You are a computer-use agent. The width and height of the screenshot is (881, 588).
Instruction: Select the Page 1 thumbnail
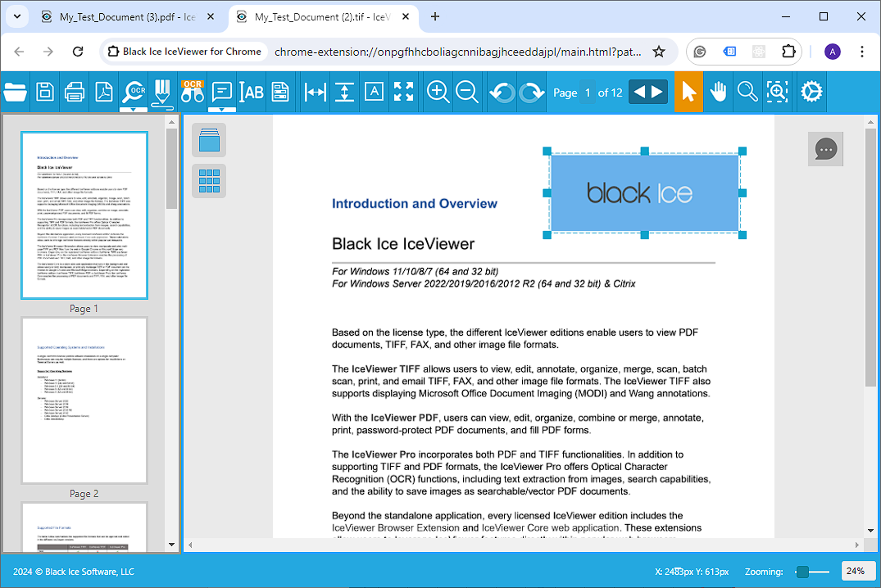coord(84,215)
